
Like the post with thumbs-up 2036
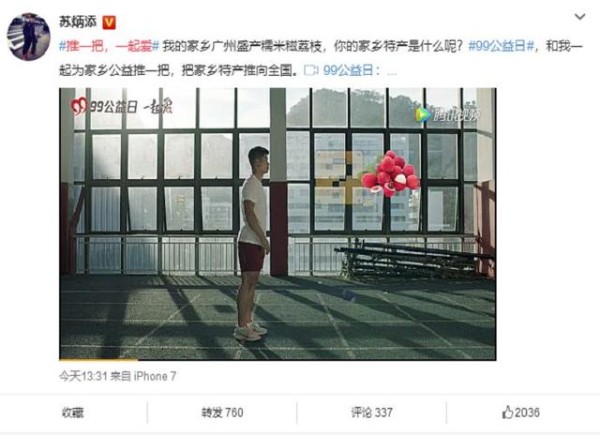(521, 412)
